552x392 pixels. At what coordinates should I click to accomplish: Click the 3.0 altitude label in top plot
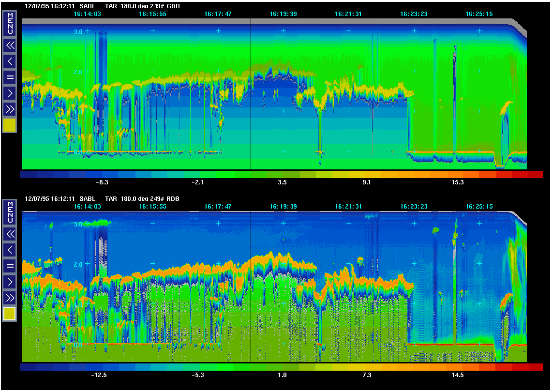77,31
